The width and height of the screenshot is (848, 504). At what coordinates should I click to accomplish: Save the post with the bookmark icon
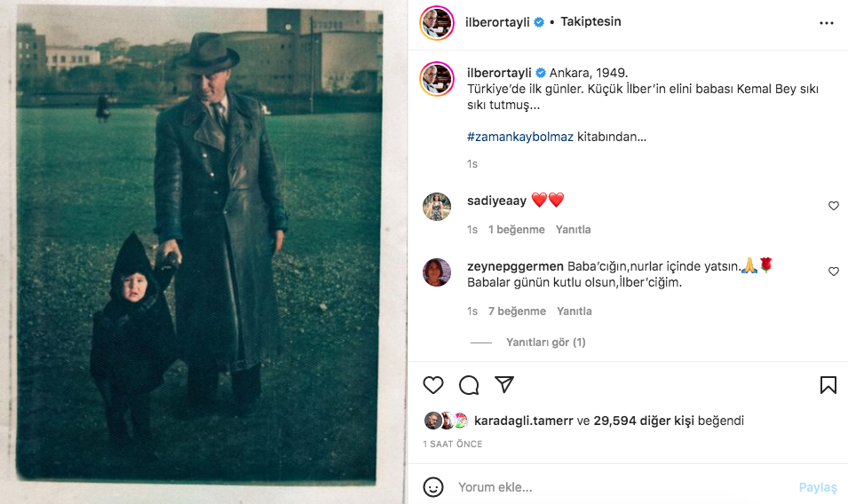point(828,385)
